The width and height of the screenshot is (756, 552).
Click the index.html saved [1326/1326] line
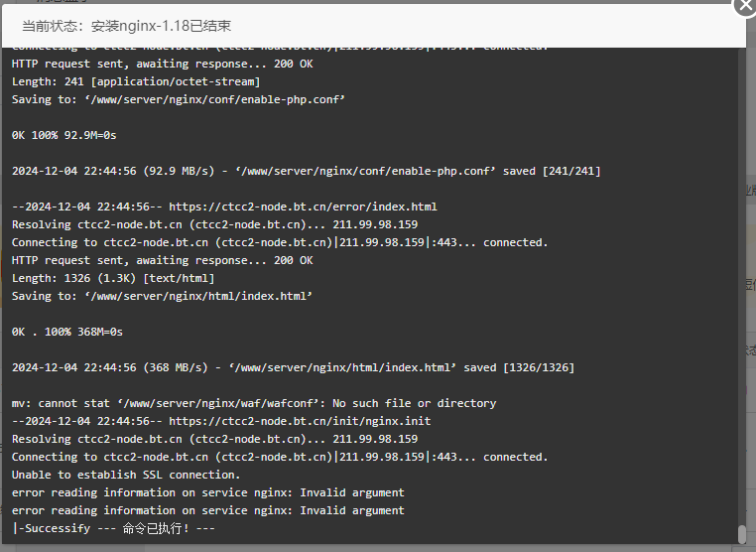[293, 367]
